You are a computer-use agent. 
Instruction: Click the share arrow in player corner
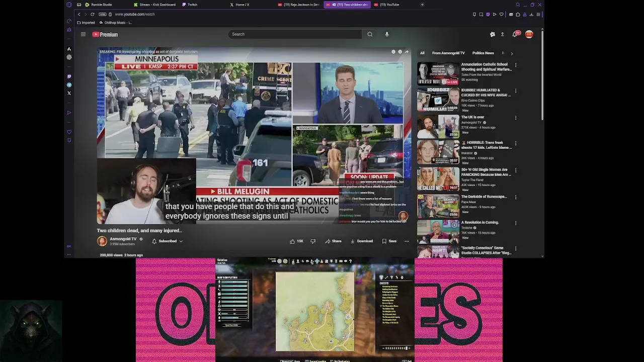pos(407,52)
